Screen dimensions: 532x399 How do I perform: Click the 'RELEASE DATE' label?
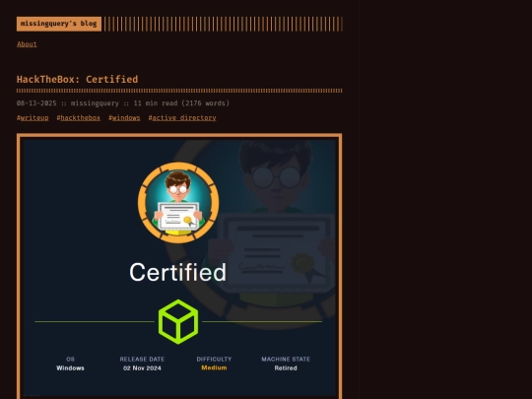coord(142,359)
